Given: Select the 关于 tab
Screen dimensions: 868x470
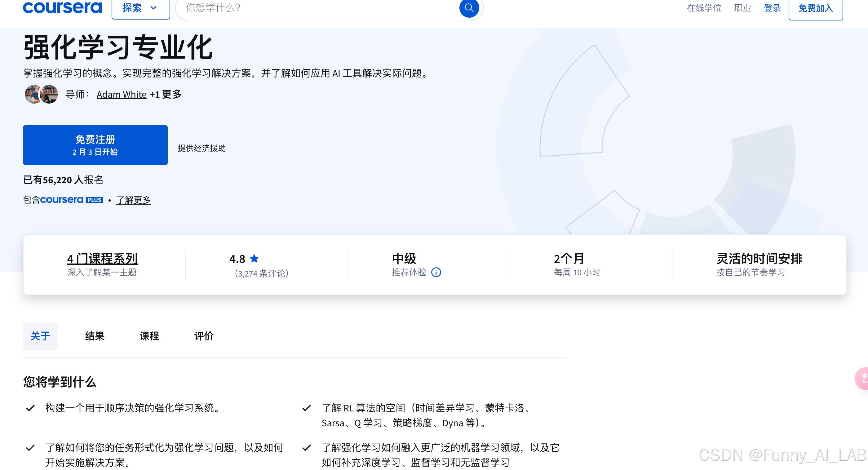Looking at the screenshot, I should [x=40, y=336].
